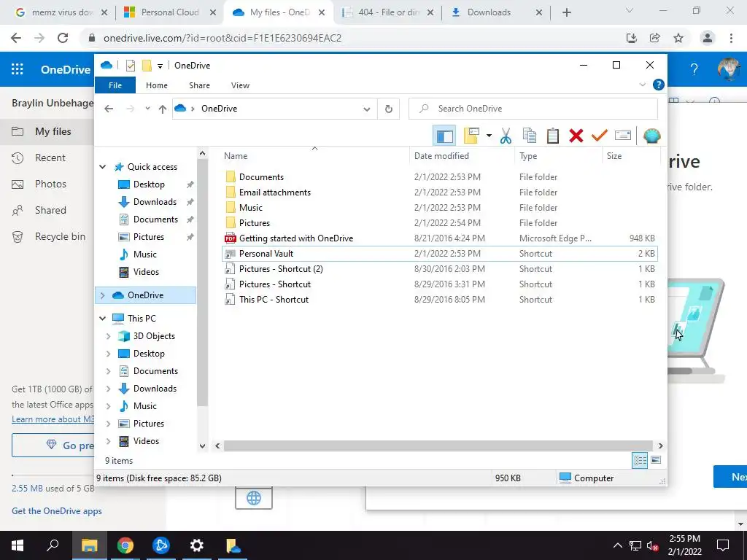
Task: Click the clipboard Paste icon
Action: pos(553,136)
